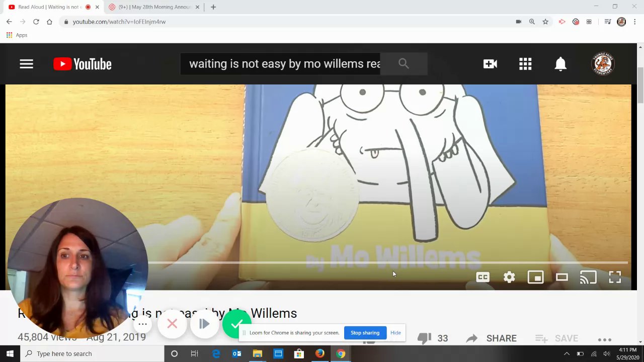Image resolution: width=644 pixels, height=362 pixels.
Task: Open a new browser tab
Action: pos(213,7)
